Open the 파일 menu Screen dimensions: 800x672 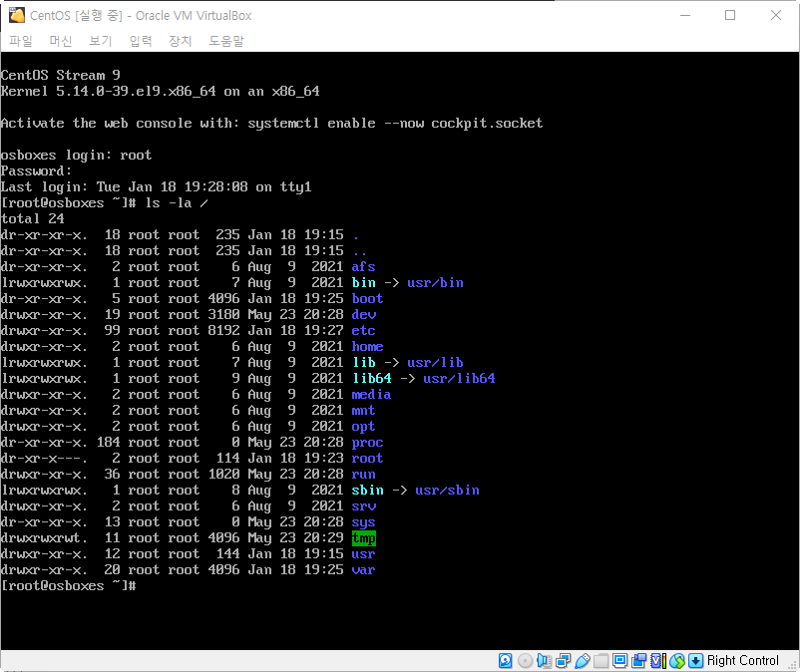coord(20,41)
